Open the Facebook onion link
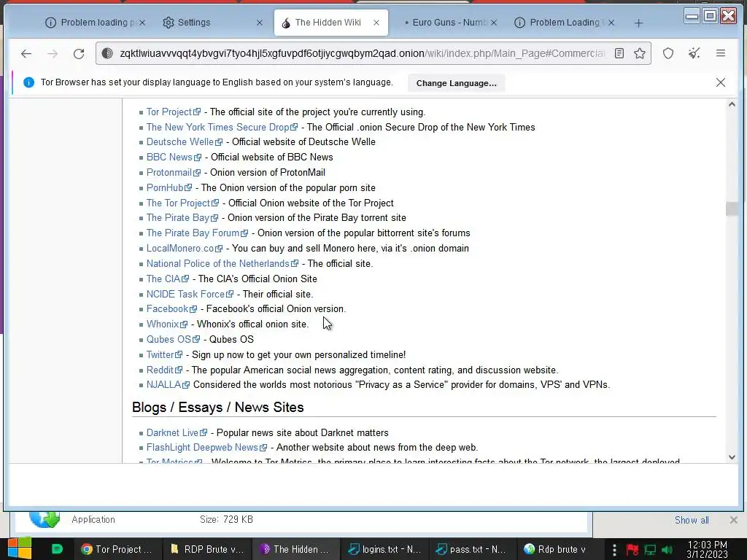 tap(171, 308)
